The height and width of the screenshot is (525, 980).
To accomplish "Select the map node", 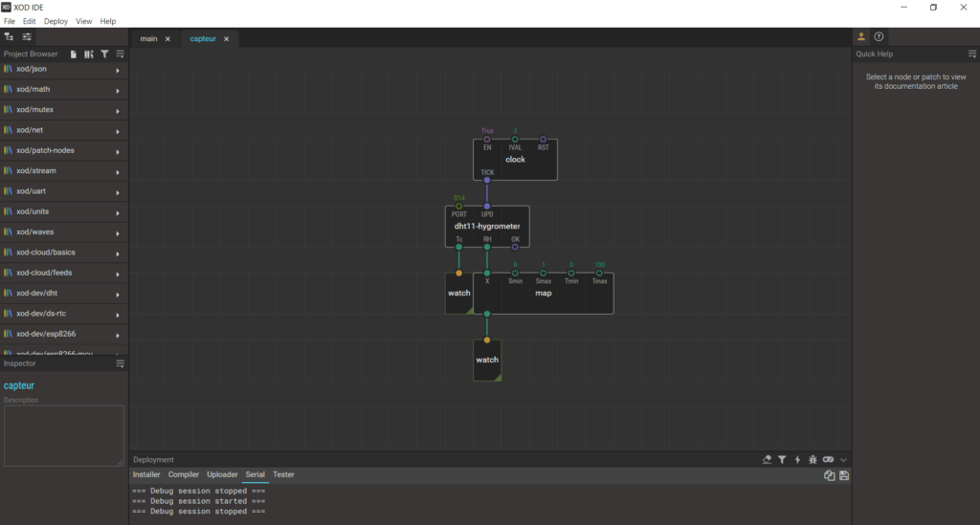I will tap(544, 294).
